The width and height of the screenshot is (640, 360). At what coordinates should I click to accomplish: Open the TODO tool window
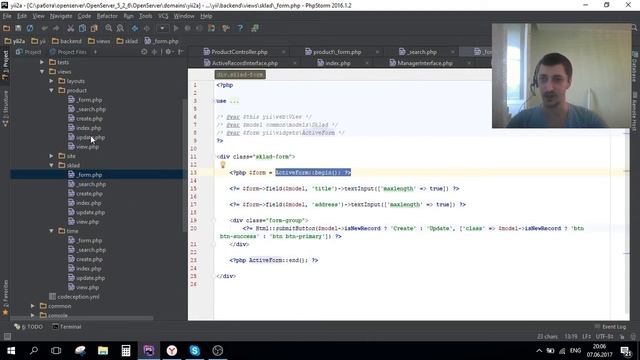pos(29,327)
